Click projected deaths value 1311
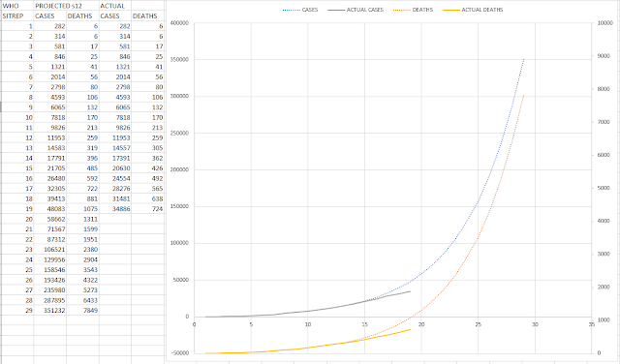 [x=82, y=220]
